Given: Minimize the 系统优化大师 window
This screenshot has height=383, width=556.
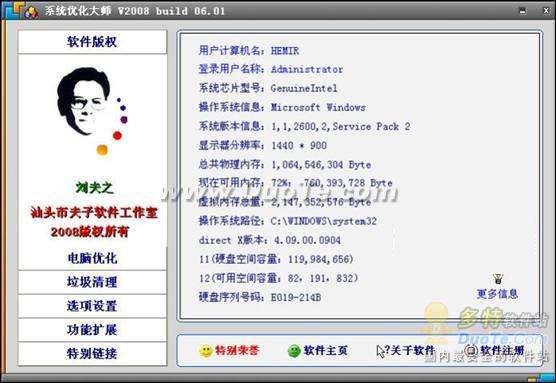Looking at the screenshot, I should [x=523, y=11].
